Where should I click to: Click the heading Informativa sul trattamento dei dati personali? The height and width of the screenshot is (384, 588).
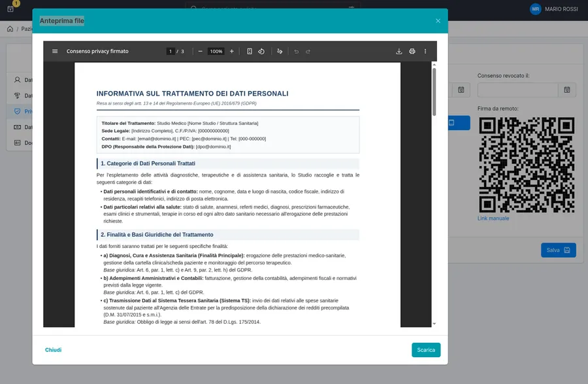192,94
